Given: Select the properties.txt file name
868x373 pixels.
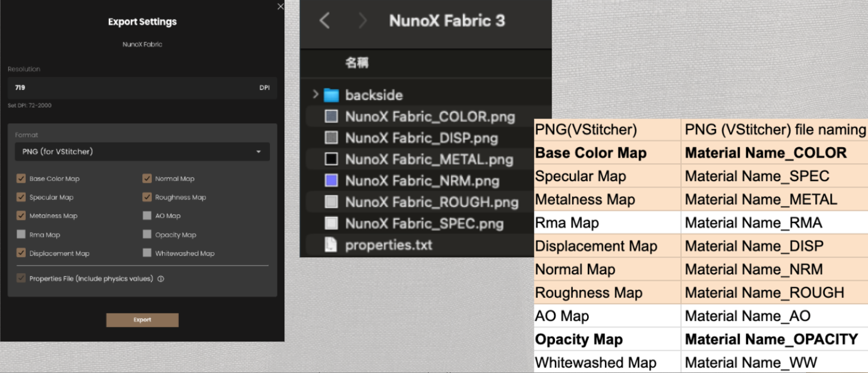Looking at the screenshot, I should tap(389, 245).
